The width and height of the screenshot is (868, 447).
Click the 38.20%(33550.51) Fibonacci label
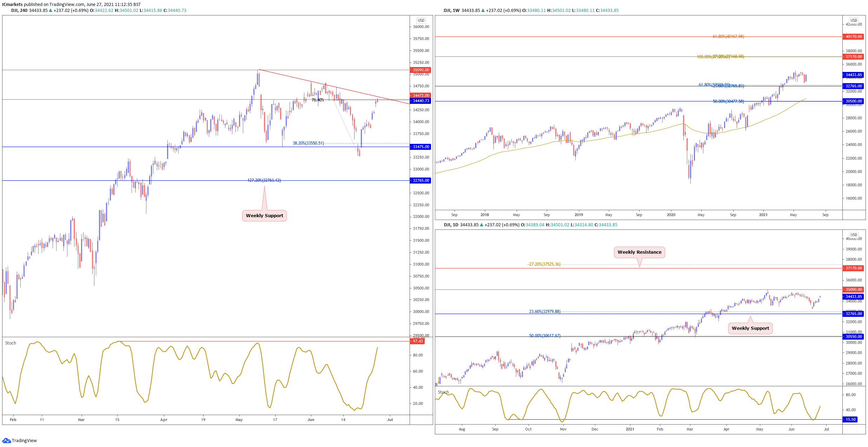coord(308,143)
